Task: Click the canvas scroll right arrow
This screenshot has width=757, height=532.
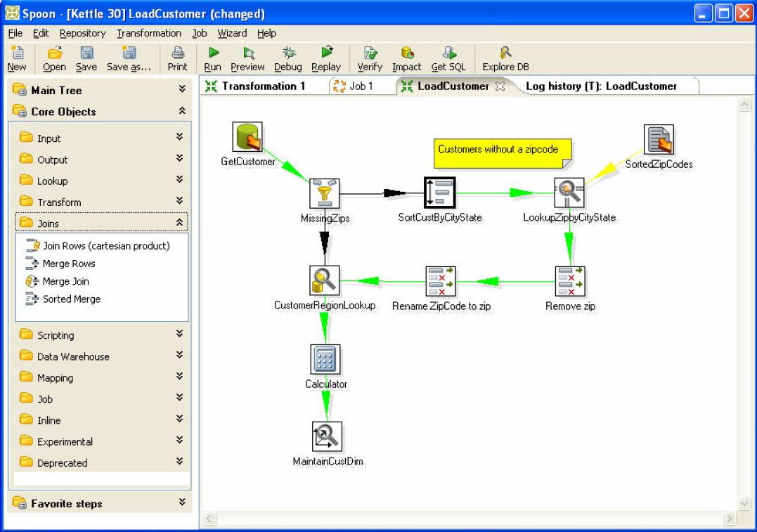Action: point(728,519)
